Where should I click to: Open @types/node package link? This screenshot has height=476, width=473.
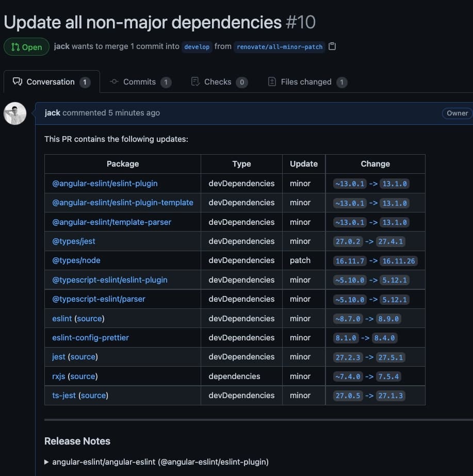tap(76, 260)
